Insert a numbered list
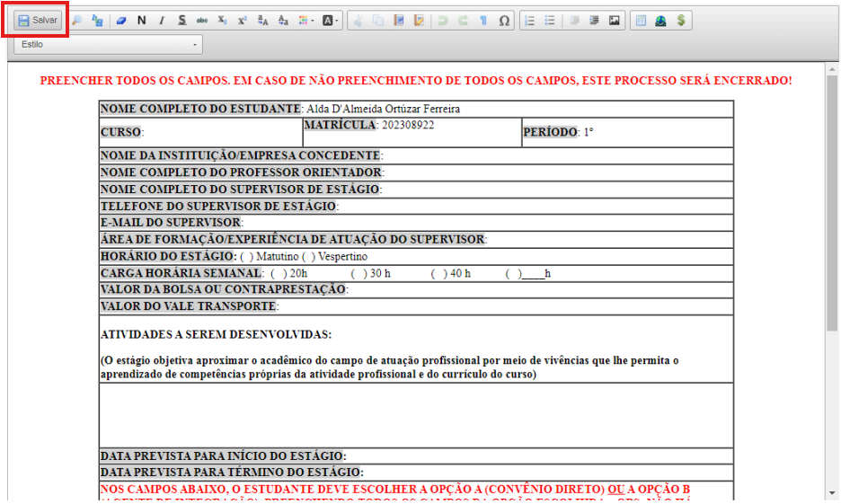Image resolution: width=841 pixels, height=504 pixels. (x=529, y=21)
